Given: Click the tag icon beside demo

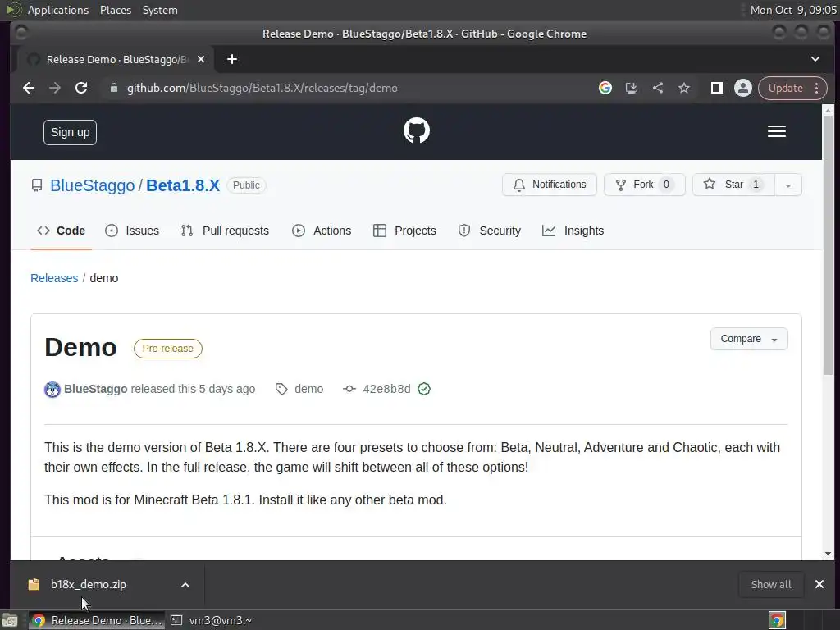Looking at the screenshot, I should (281, 389).
